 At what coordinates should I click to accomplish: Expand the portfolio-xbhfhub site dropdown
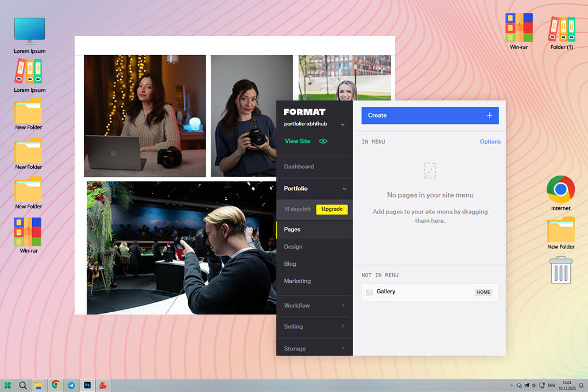342,125
